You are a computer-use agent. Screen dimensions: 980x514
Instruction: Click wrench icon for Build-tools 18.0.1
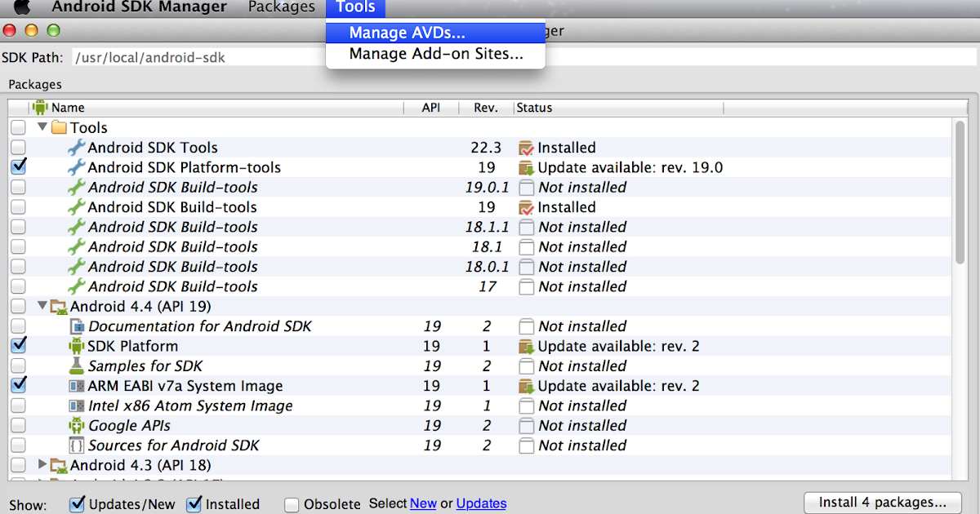coord(76,267)
